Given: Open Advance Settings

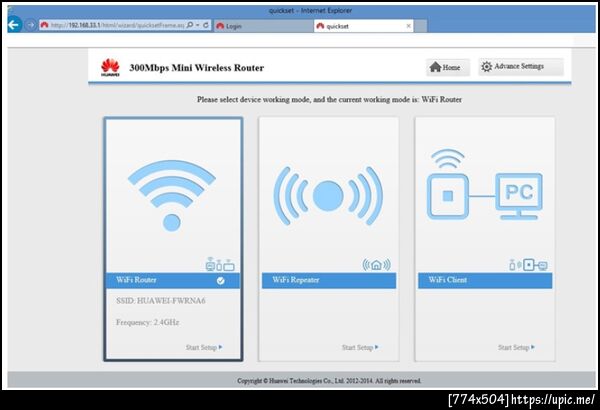Looking at the screenshot, I should (520, 67).
